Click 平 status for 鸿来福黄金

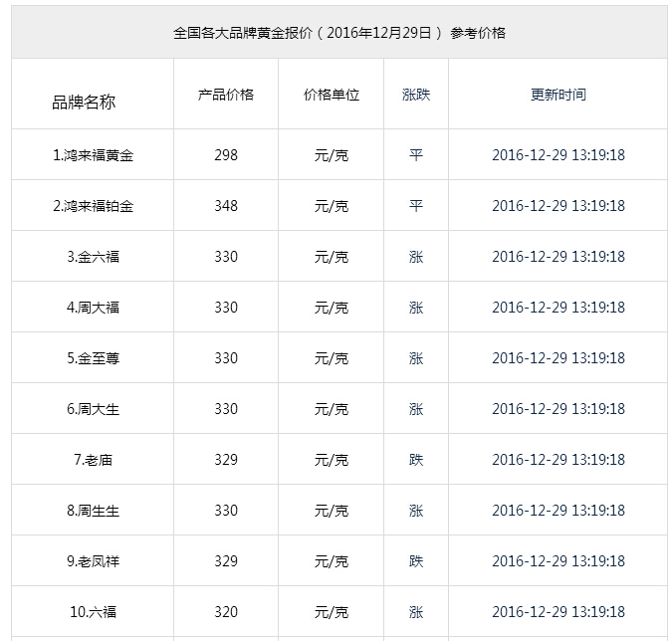point(416,155)
